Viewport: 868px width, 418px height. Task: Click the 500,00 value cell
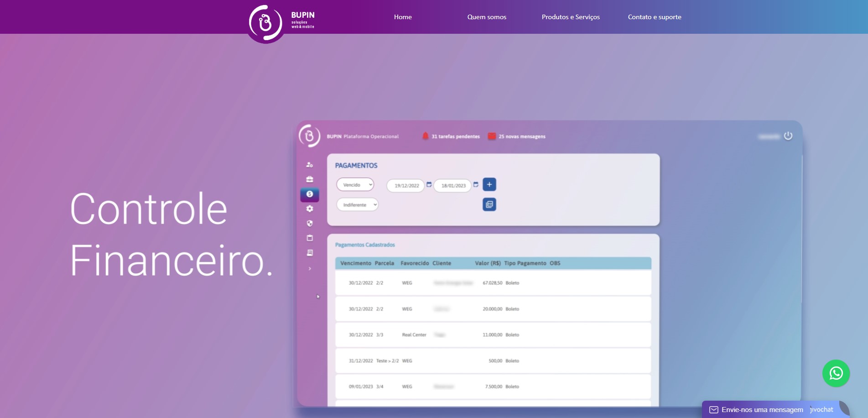pyautogui.click(x=495, y=361)
